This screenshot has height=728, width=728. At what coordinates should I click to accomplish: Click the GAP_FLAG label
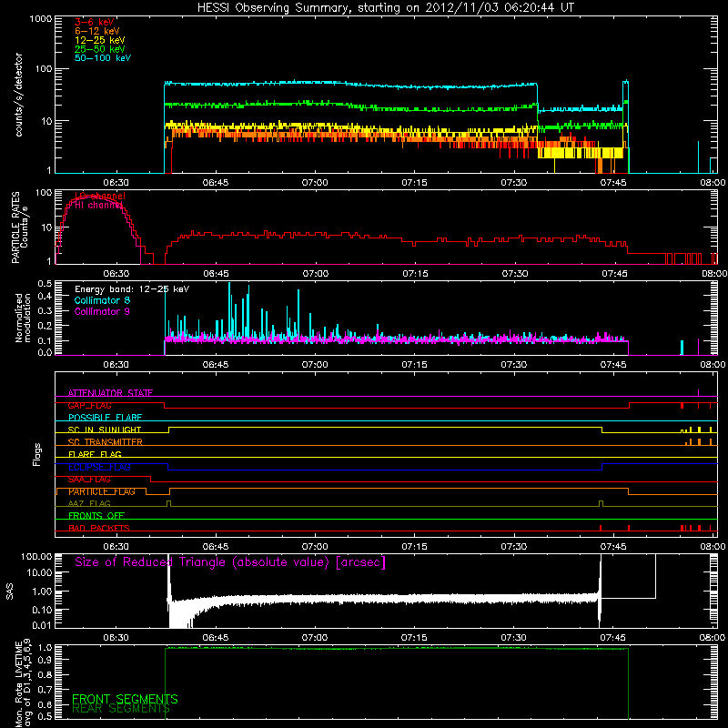[89, 405]
